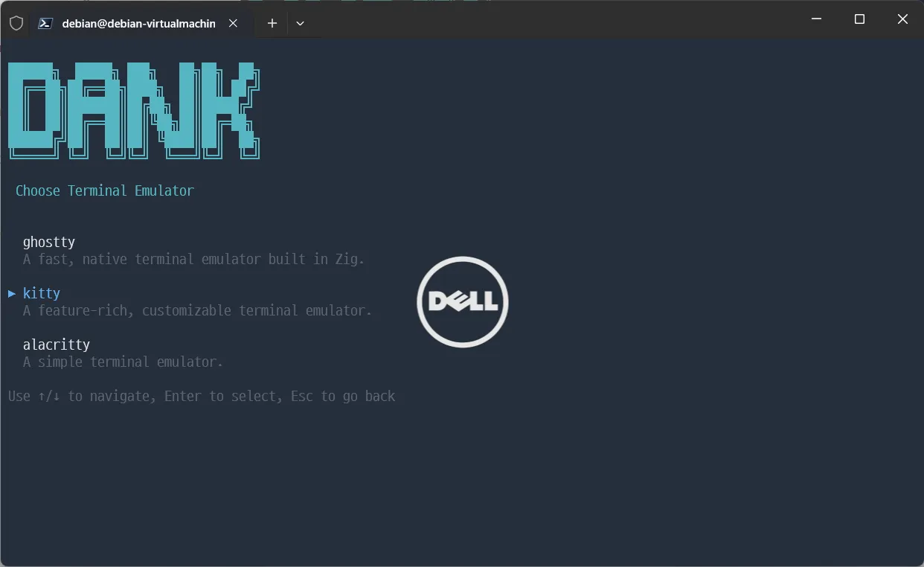
Task: Click the shield icon in title bar
Action: coord(16,23)
